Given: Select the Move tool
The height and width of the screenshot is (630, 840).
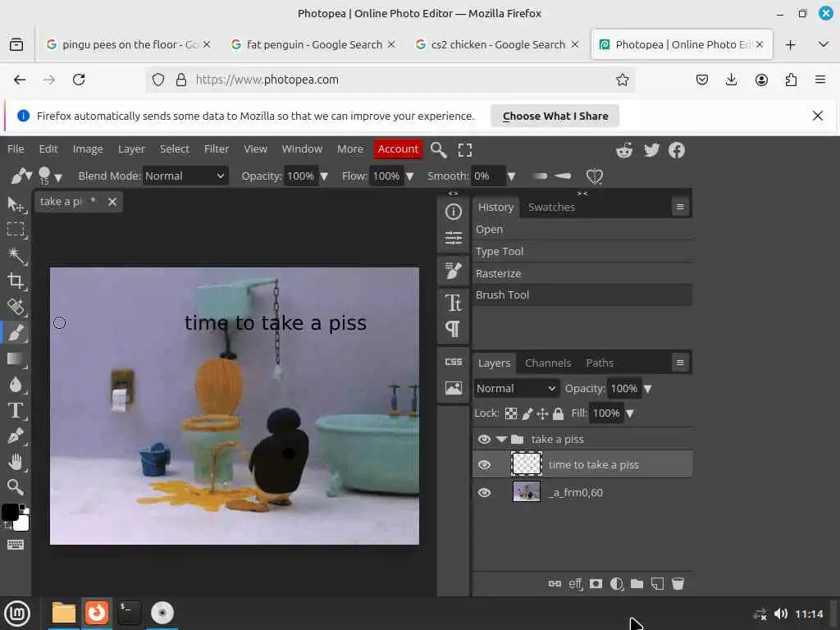Looking at the screenshot, I should 16,204.
